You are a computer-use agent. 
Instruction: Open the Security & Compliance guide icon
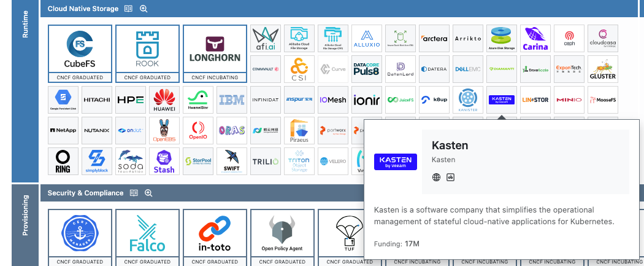(x=133, y=193)
